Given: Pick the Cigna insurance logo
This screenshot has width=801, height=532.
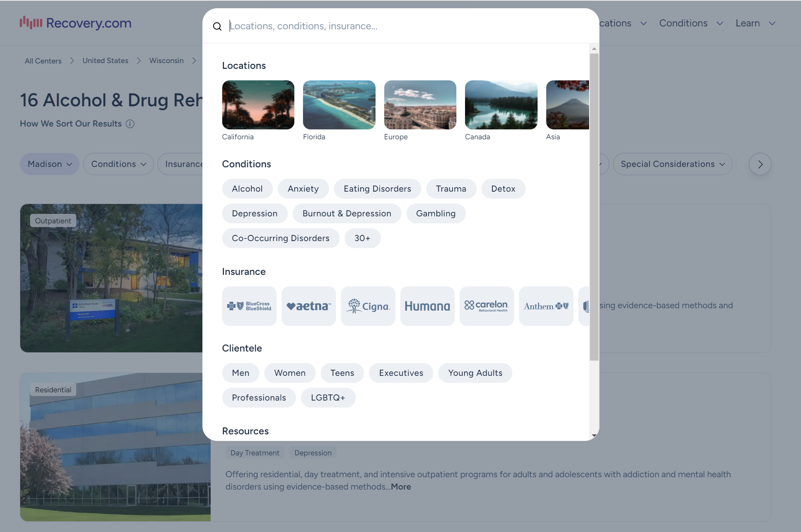Looking at the screenshot, I should tap(368, 306).
